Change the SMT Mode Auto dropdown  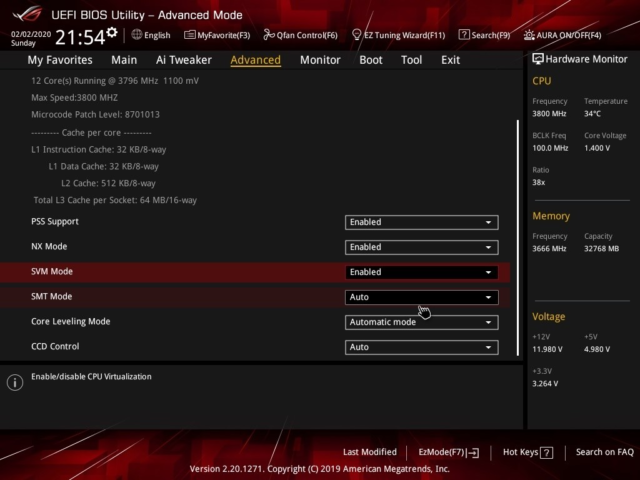[x=421, y=297]
